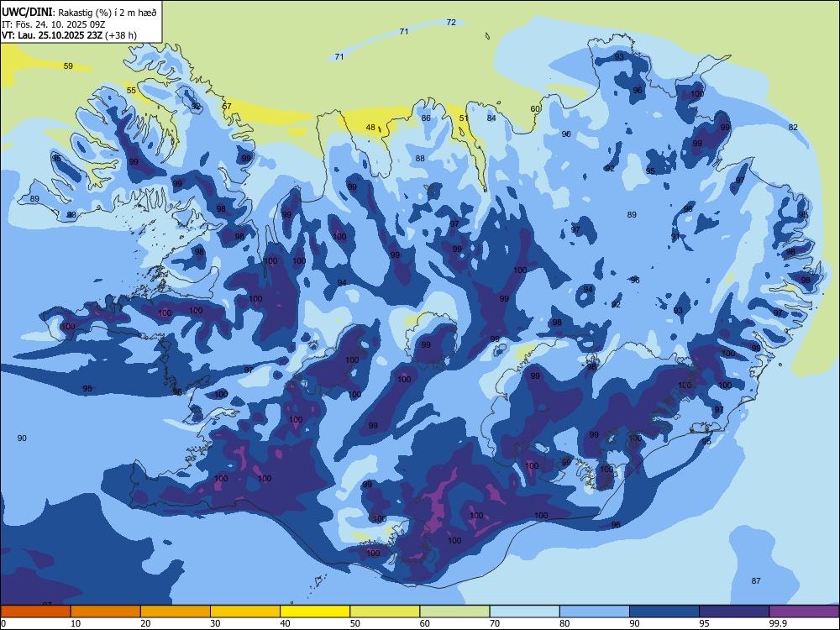Pick the bright yellow 40–50 legend swatch
Viewport: 840px width, 630px height.
tap(315, 612)
